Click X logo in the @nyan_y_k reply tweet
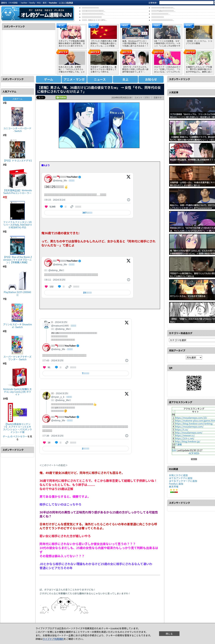Viewport: 215px width, 644px height. [x=127, y=394]
